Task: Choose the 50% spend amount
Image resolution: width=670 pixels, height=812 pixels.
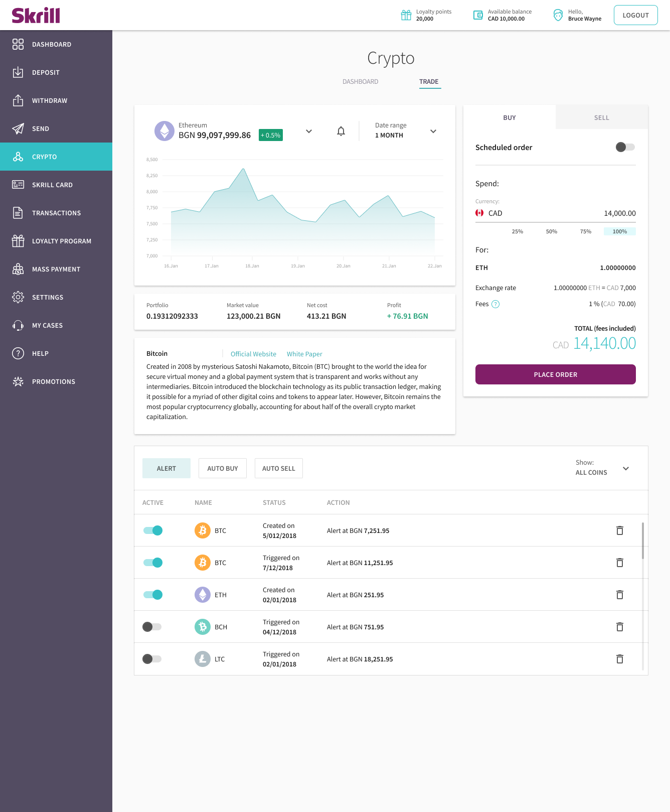Action: (x=552, y=231)
